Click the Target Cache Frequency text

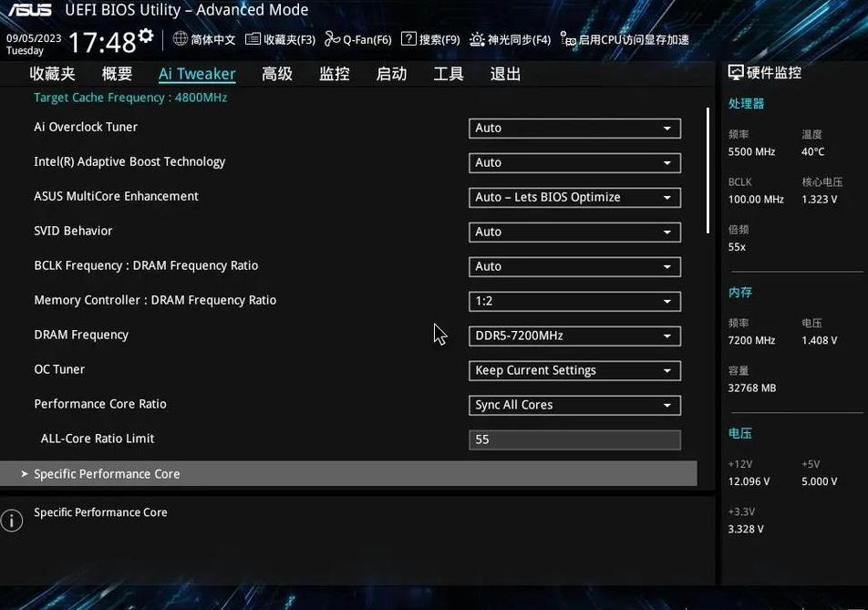click(130, 98)
